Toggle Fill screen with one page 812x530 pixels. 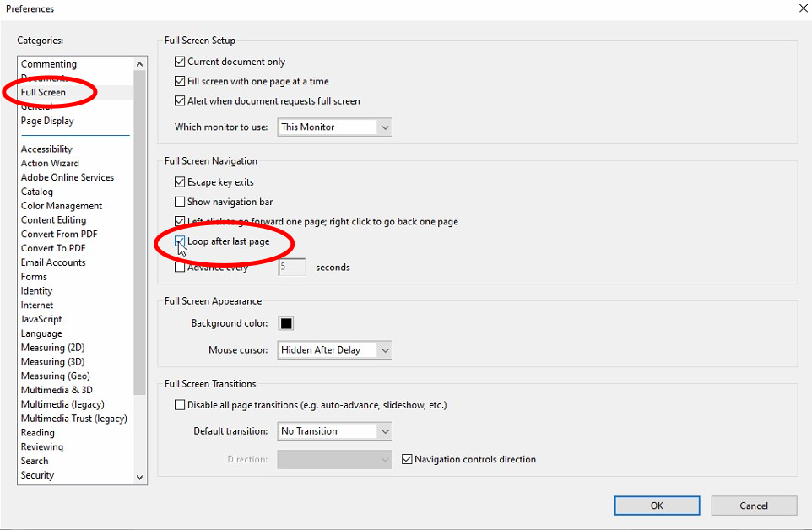[x=180, y=81]
